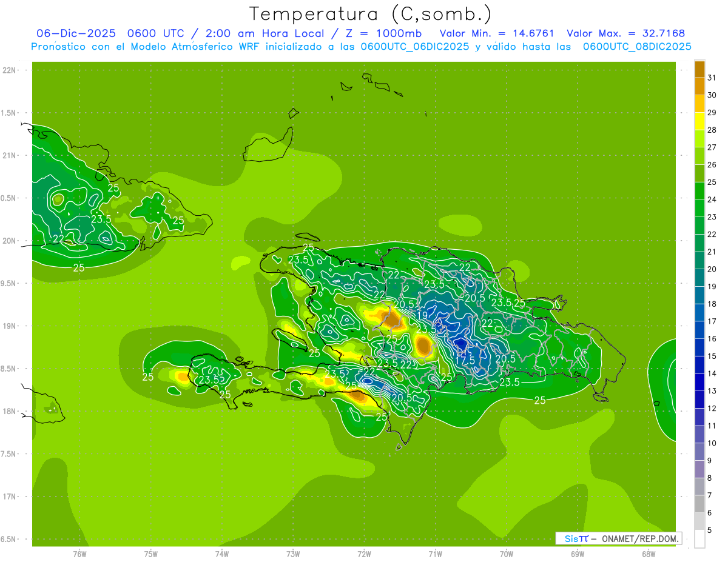The image size is (728, 562).
Task: Click color bar label '29'
Action: click(x=712, y=113)
